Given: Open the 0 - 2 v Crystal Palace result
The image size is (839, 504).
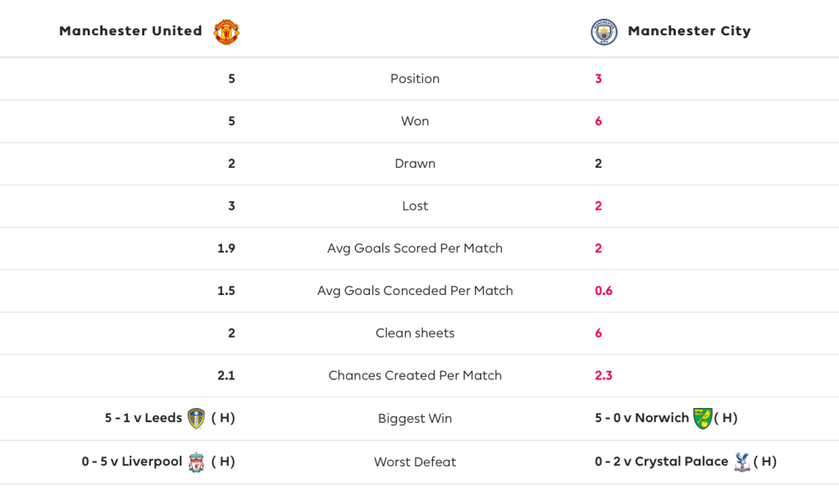Looking at the screenshot, I should click(x=661, y=461).
